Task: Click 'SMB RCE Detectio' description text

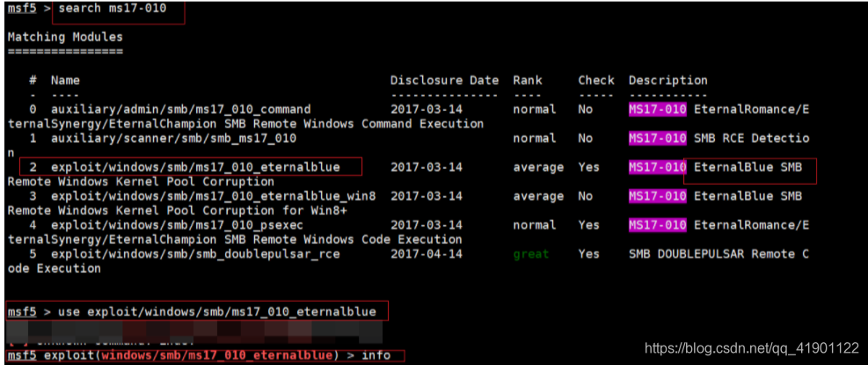Action: [x=751, y=138]
